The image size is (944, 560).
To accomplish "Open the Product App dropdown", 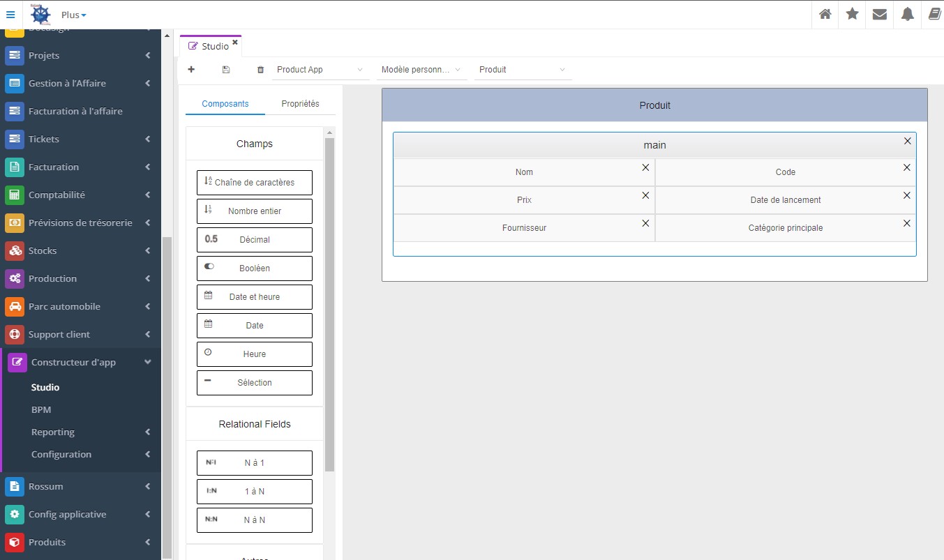I will (x=320, y=70).
